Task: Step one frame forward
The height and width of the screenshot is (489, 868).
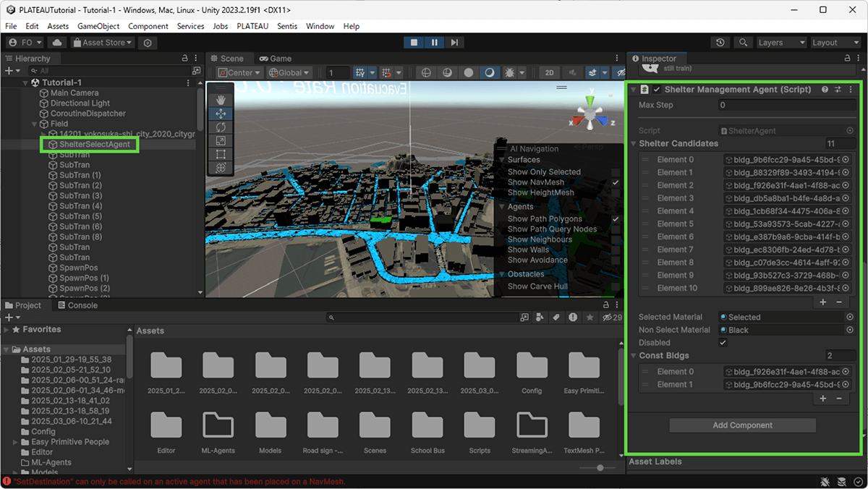Action: click(x=454, y=43)
